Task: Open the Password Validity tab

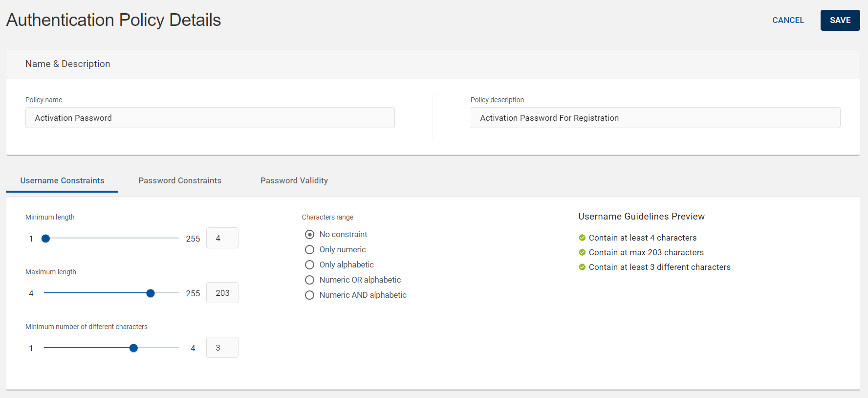Action: coord(294,180)
